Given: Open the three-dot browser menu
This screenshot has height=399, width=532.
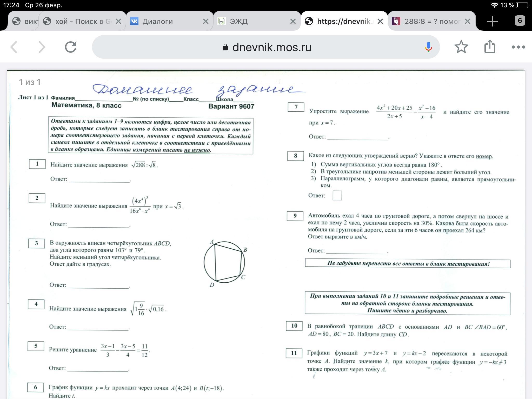Looking at the screenshot, I should tap(518, 47).
